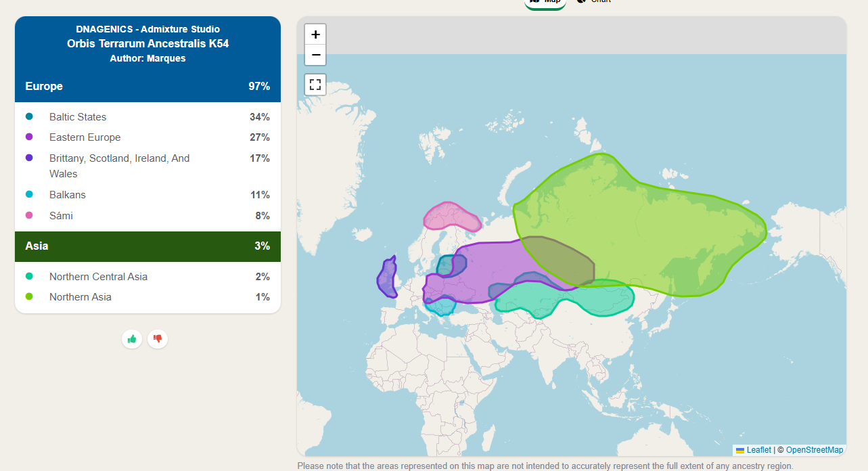Open the OpenStreetMap attribution link
The image size is (868, 471).
815,450
